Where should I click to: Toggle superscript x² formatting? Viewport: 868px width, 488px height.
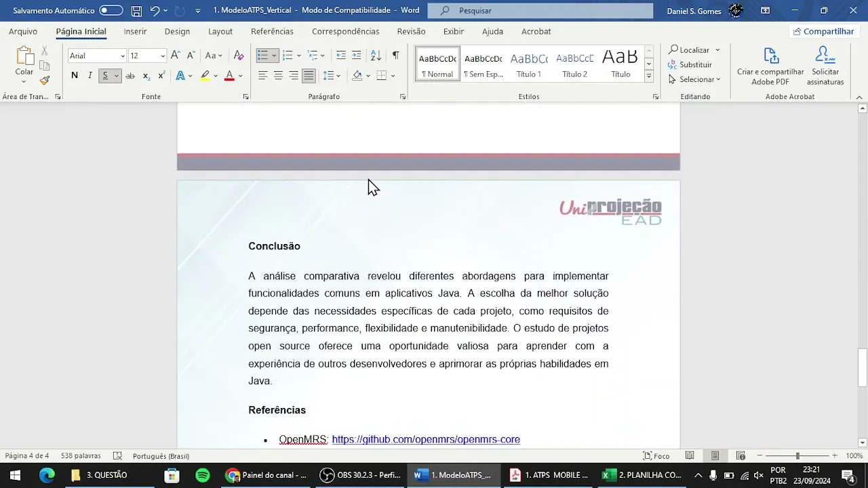(161, 76)
